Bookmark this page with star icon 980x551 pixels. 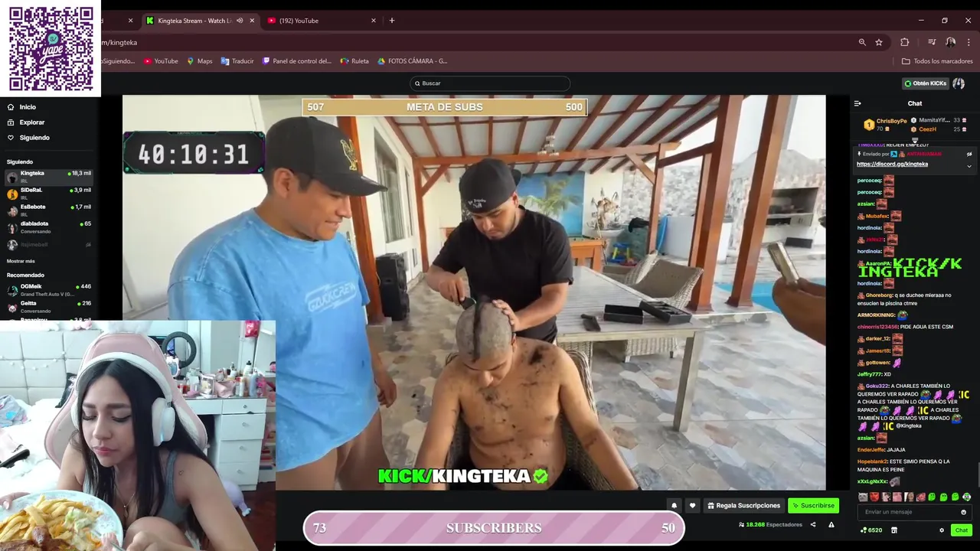pos(879,42)
